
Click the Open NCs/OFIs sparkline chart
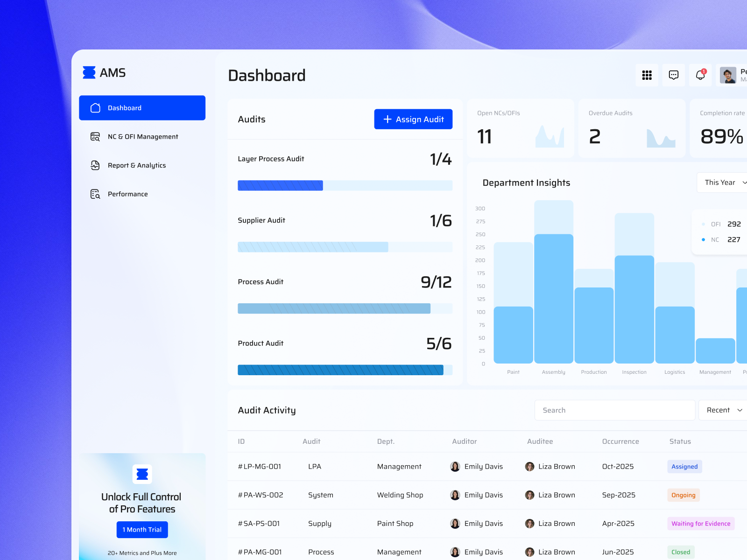tap(550, 136)
